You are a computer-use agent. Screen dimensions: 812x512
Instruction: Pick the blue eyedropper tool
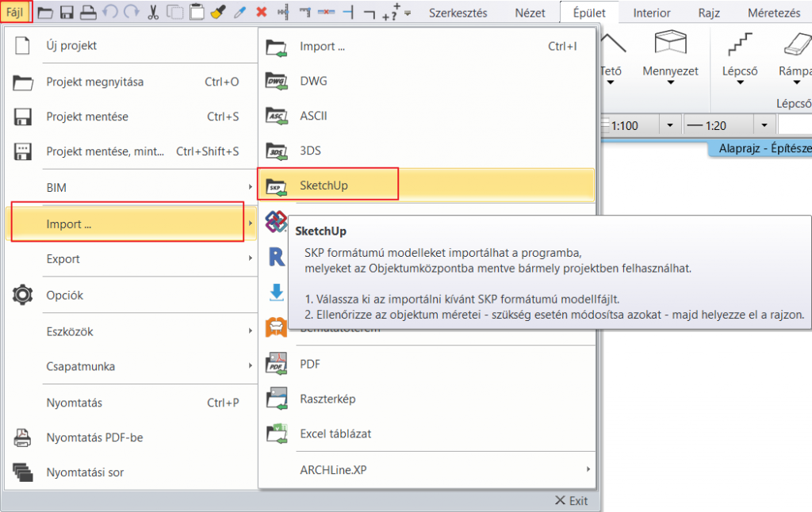[239, 13]
